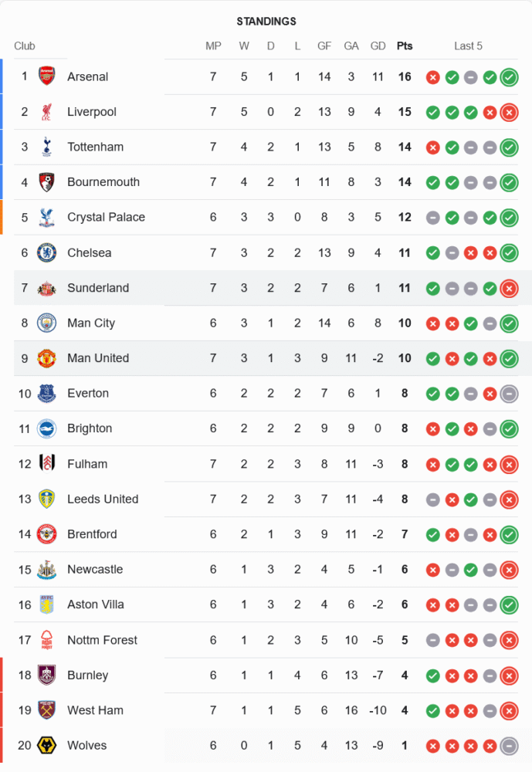Click the Tottenham club crest
The height and width of the screenshot is (772, 532).
pyautogui.click(x=47, y=147)
